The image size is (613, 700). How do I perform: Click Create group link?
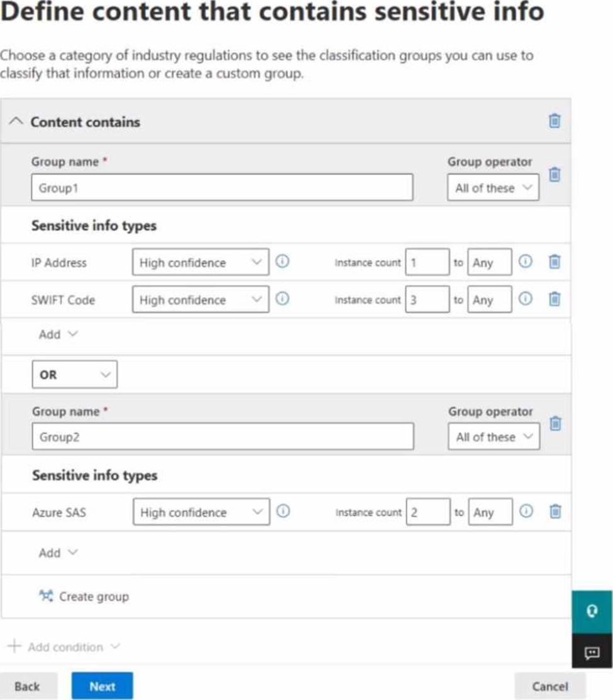84,596
